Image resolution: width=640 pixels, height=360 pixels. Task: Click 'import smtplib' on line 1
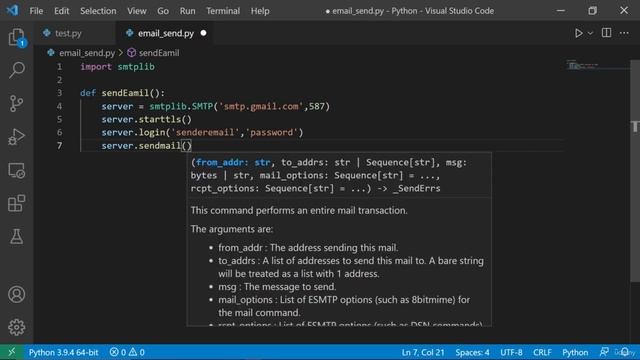point(117,67)
